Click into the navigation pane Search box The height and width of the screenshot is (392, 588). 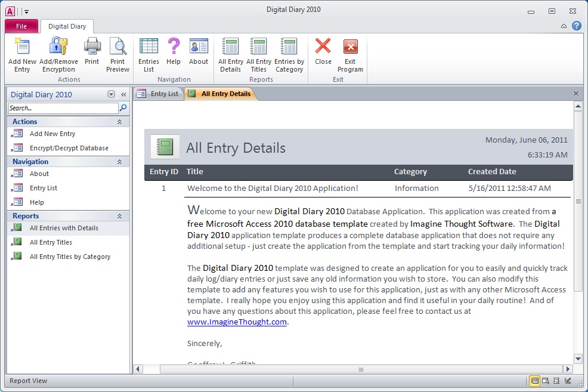pyautogui.click(x=63, y=108)
